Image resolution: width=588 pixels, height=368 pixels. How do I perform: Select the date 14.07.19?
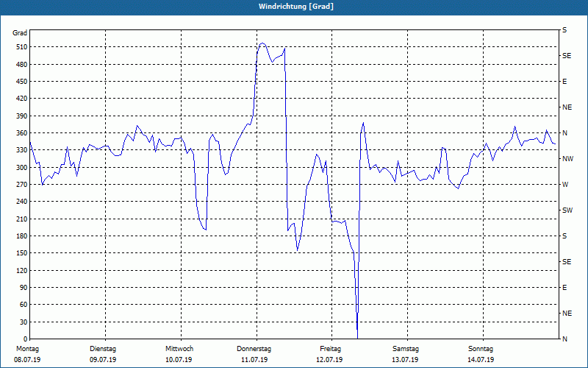tap(481, 360)
